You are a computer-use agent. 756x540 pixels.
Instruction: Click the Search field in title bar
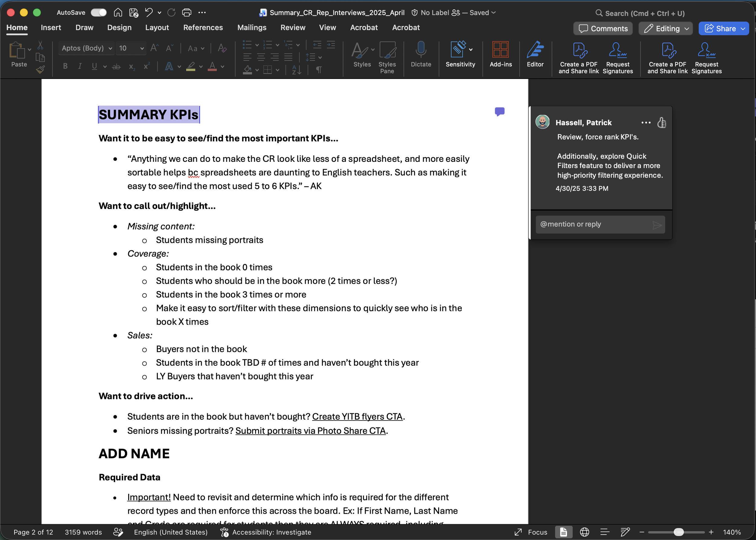(640, 13)
